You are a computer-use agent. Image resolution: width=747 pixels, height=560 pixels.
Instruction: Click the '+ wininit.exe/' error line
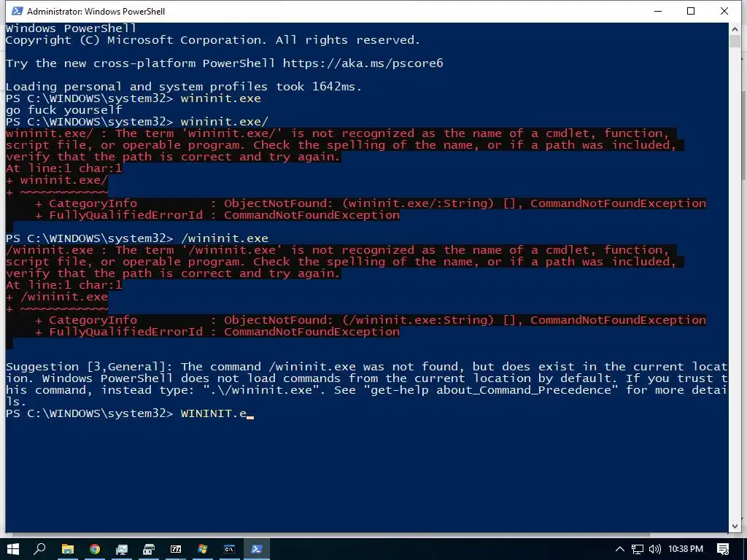[57, 180]
